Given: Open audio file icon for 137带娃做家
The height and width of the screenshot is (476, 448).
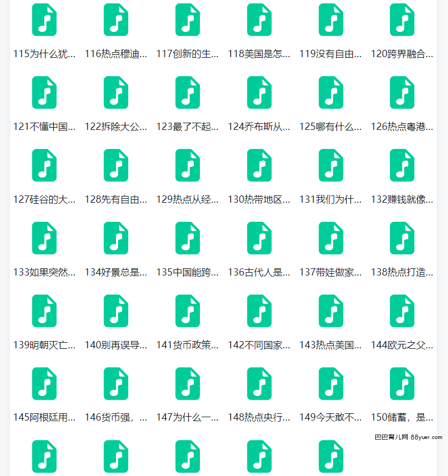Looking at the screenshot, I should (x=331, y=238).
